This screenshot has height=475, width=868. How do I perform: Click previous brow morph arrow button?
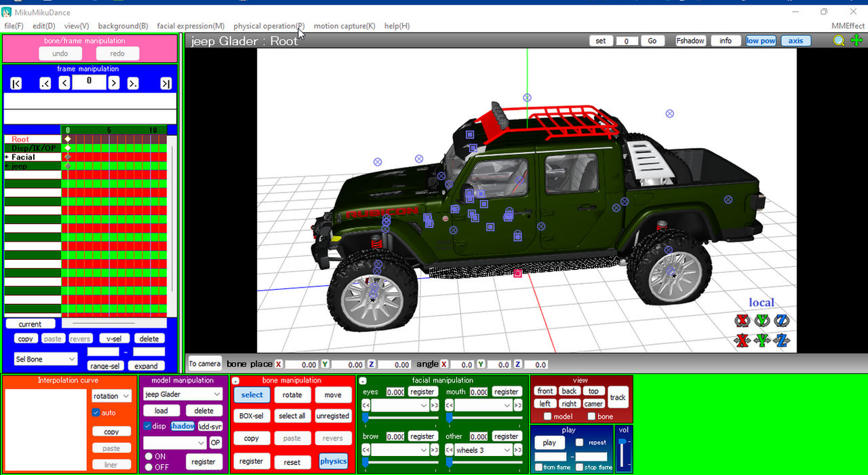[366, 450]
